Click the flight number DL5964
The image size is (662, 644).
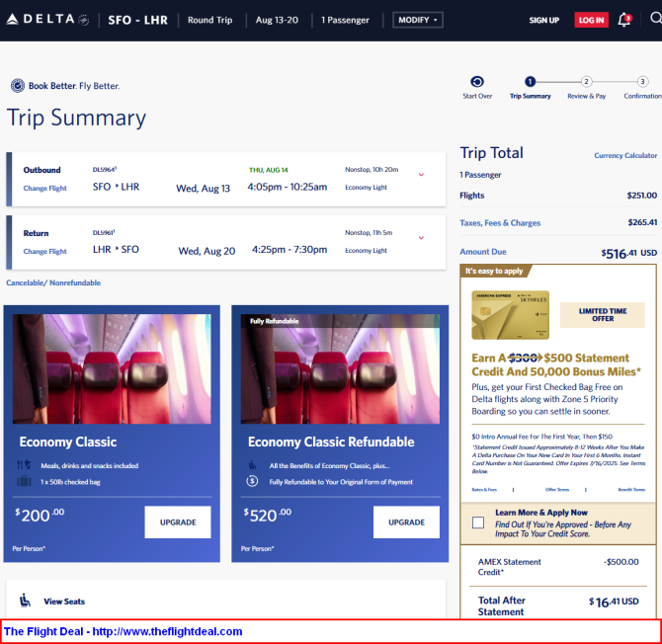pyautogui.click(x=105, y=169)
